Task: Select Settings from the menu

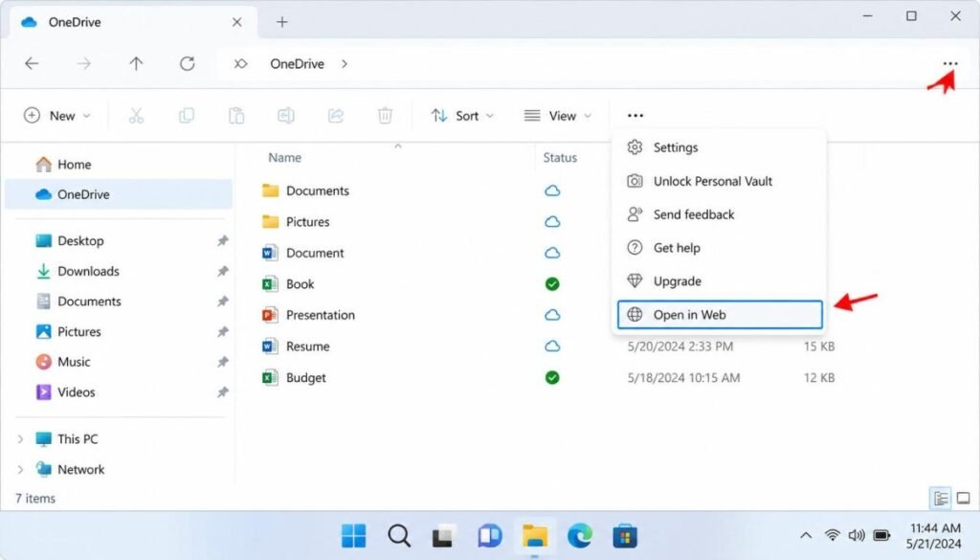Action: coord(720,147)
